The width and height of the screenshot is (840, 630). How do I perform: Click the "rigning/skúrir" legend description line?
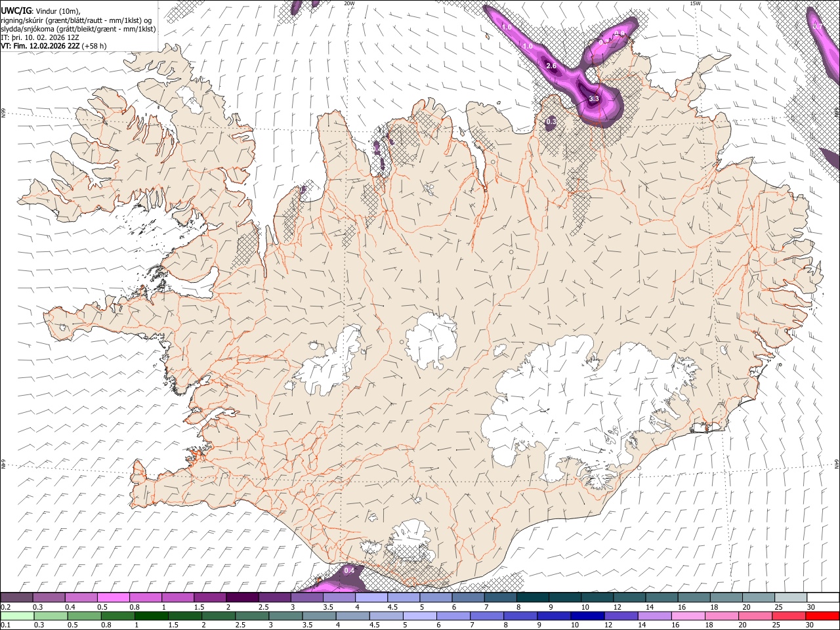point(77,20)
